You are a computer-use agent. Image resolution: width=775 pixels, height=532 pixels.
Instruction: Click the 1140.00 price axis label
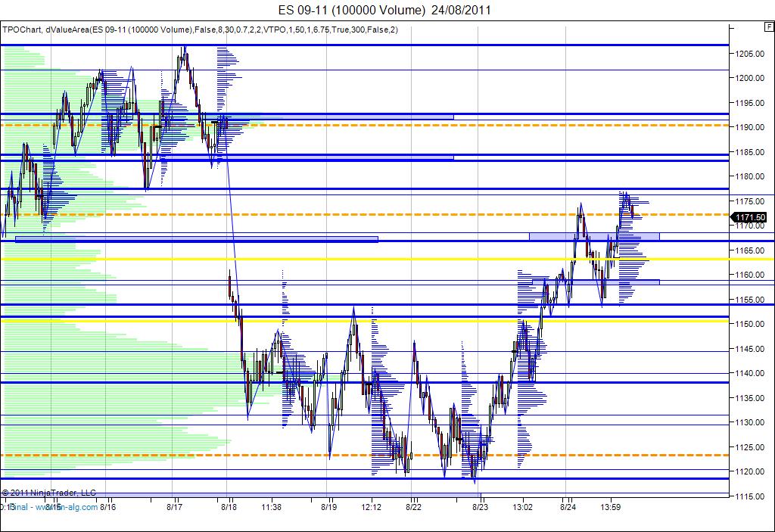(x=750, y=373)
